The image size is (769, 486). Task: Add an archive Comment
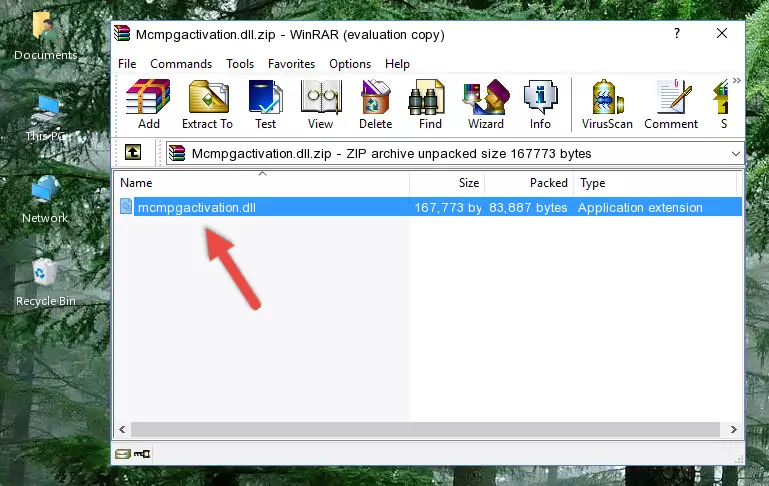tap(671, 104)
